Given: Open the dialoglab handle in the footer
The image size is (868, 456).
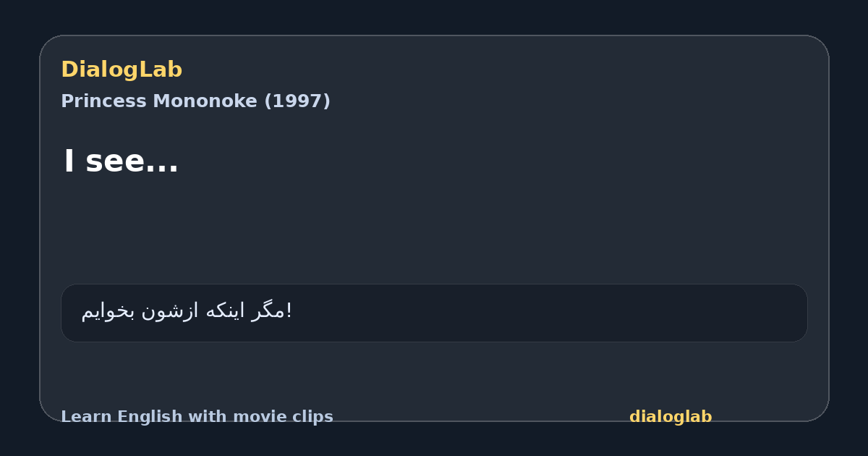Looking at the screenshot, I should [x=671, y=417].
